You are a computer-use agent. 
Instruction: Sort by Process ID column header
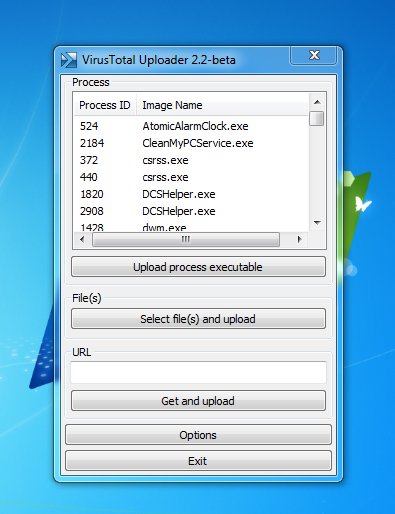(105, 105)
